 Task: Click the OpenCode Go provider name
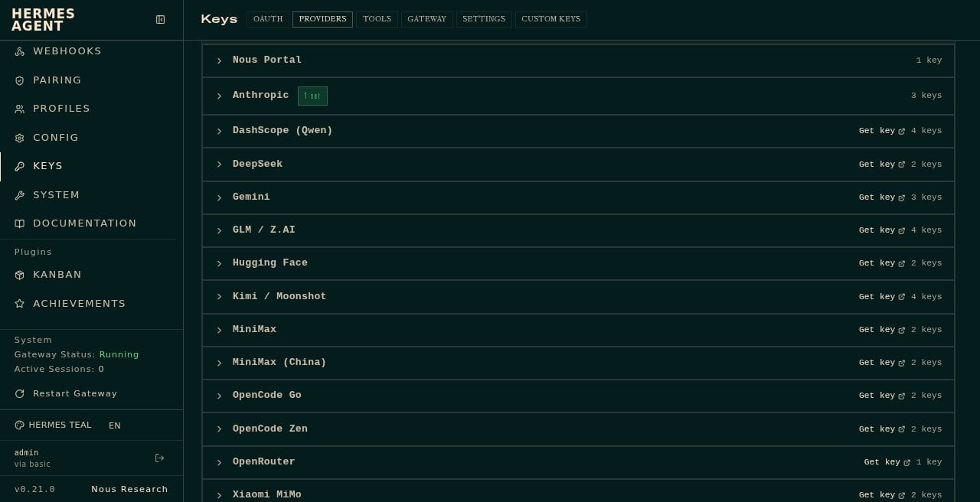[267, 395]
